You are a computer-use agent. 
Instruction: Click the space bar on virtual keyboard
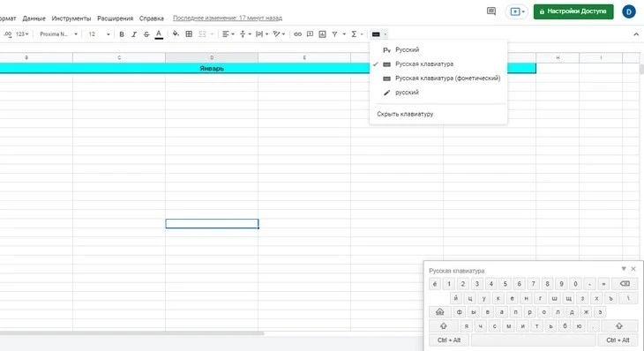coord(534,340)
